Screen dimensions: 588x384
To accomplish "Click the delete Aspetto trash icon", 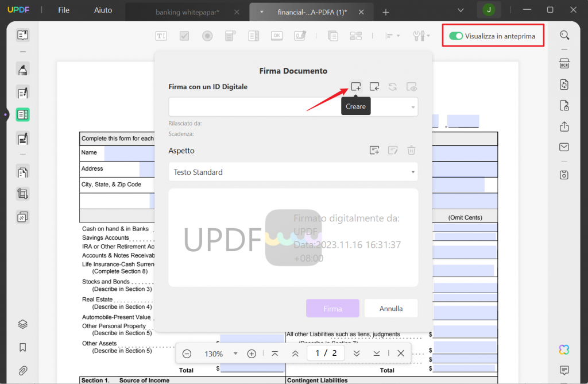I will (x=411, y=150).
